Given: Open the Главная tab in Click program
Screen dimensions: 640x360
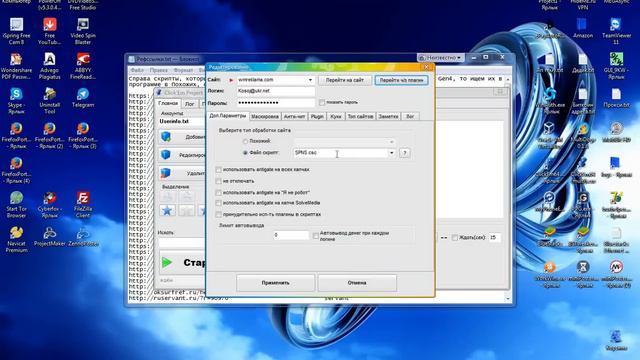Looking at the screenshot, I should [168, 103].
